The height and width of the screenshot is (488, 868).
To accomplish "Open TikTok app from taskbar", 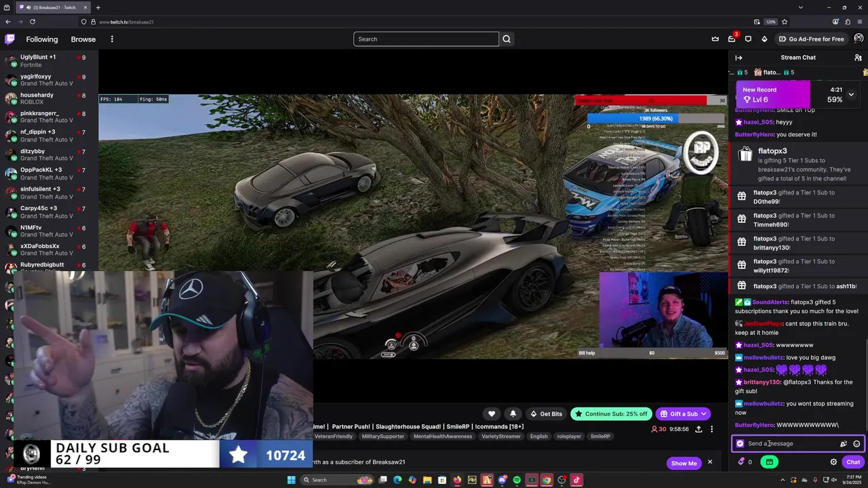I will click(x=576, y=480).
